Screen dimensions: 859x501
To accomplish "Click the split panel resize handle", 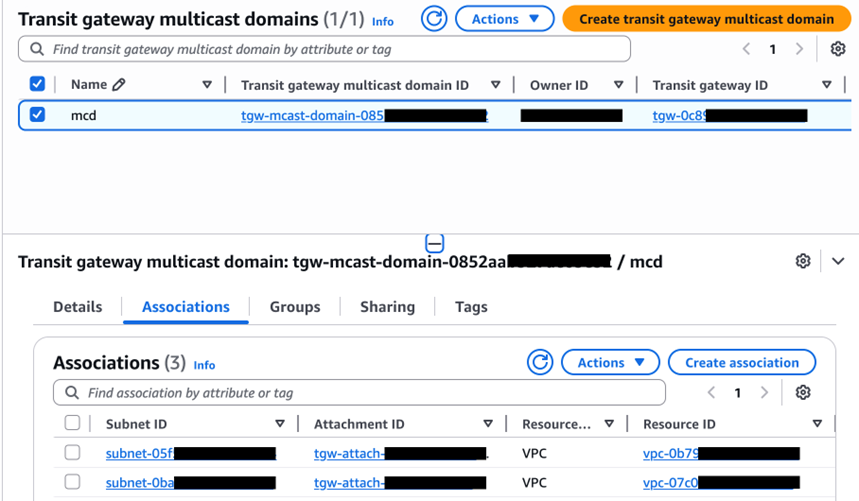I will click(434, 243).
